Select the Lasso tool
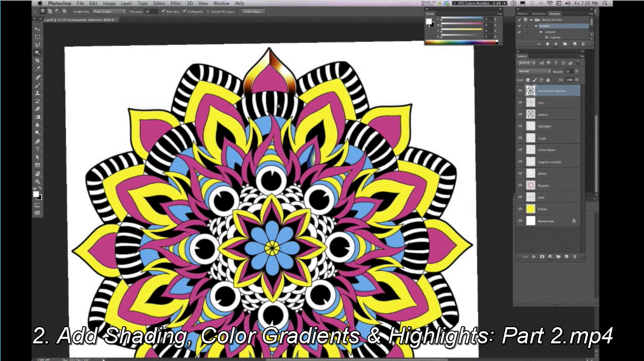 coord(37,44)
